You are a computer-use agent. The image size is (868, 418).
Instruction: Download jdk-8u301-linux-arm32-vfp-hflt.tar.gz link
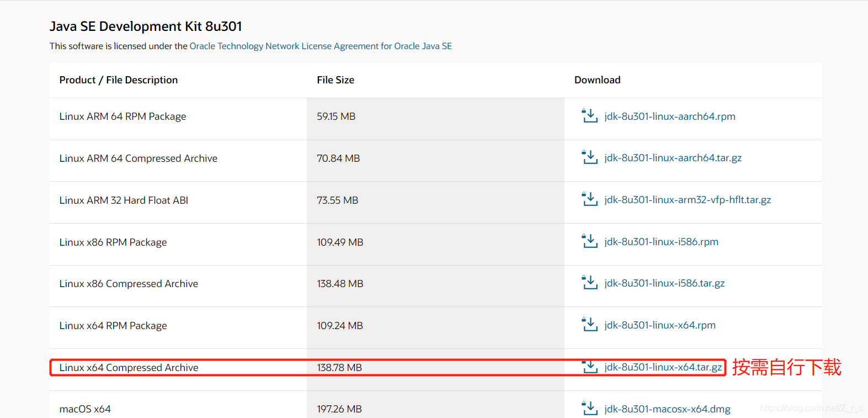click(x=688, y=200)
